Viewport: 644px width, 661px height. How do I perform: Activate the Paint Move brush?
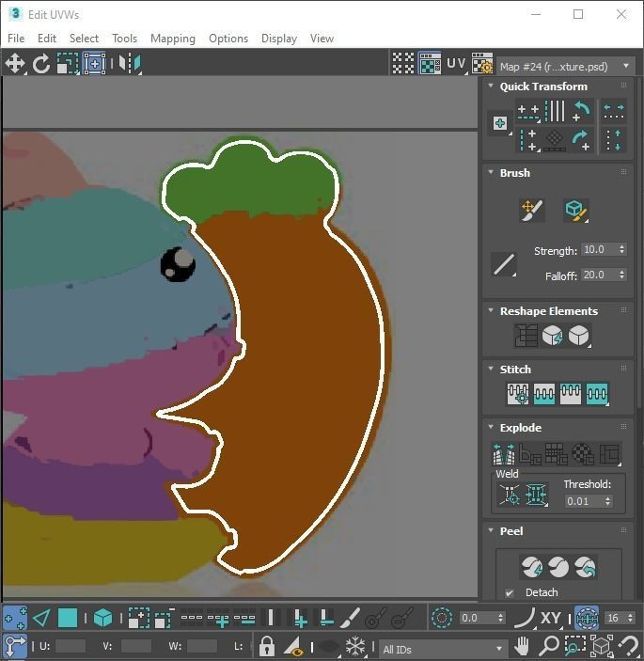pos(532,210)
